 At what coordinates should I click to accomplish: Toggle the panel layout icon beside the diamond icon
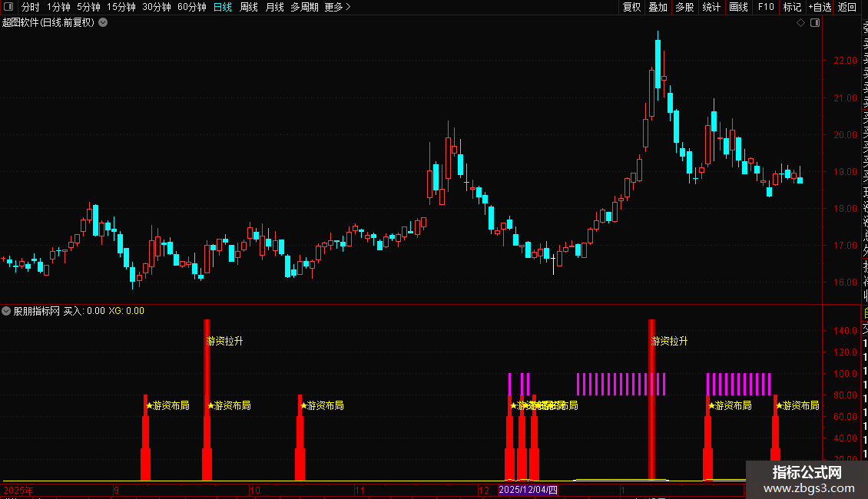(815, 23)
